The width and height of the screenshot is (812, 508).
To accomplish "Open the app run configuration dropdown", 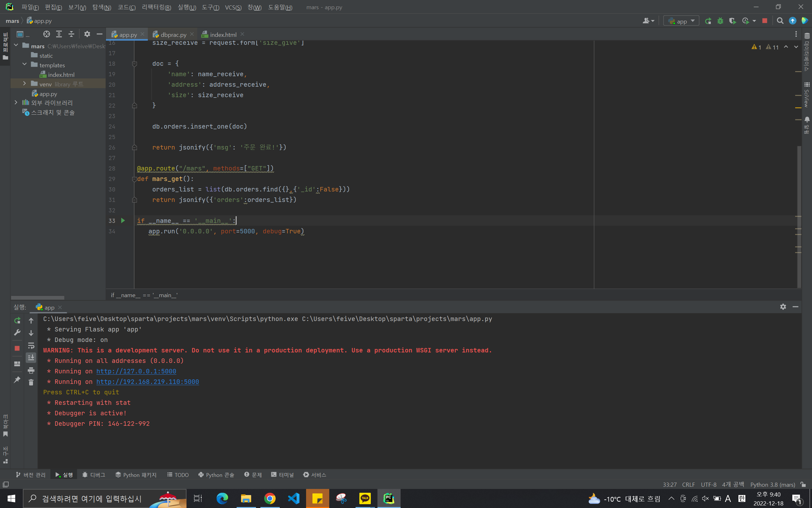I will tap(681, 21).
